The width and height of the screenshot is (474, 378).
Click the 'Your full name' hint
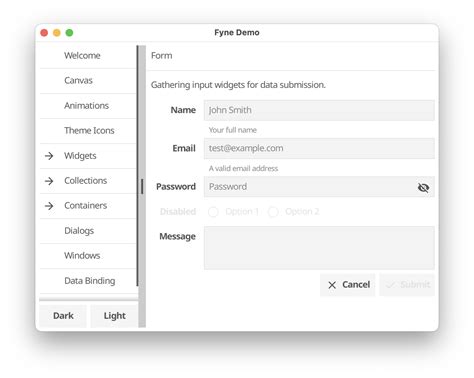pos(233,130)
